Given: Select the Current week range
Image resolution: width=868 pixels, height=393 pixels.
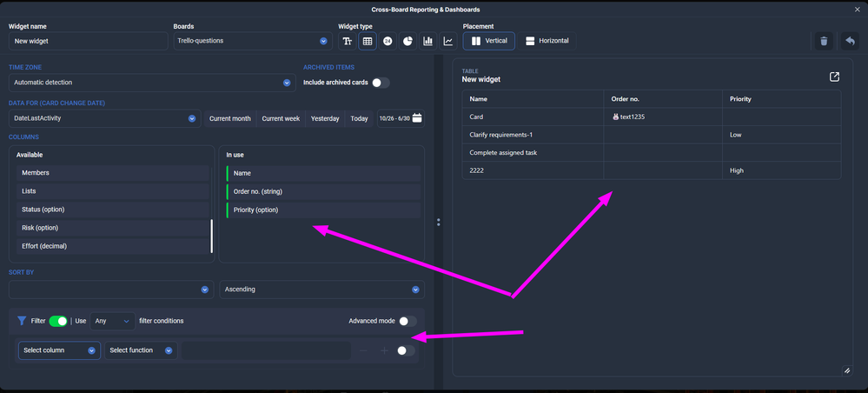Looking at the screenshot, I should point(281,118).
